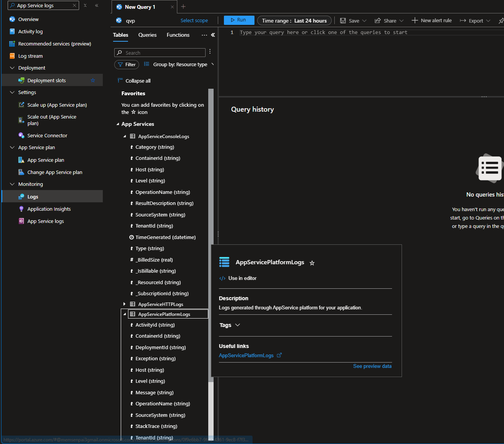Click the Filter button
504x444 pixels.
tap(126, 65)
